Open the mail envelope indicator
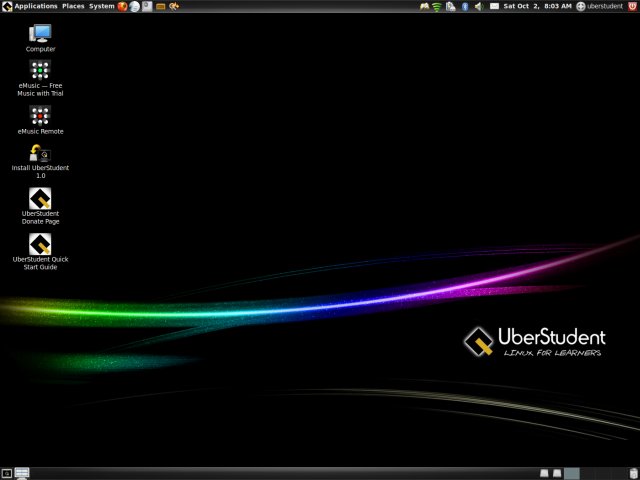The image size is (640, 480). tap(494, 6)
